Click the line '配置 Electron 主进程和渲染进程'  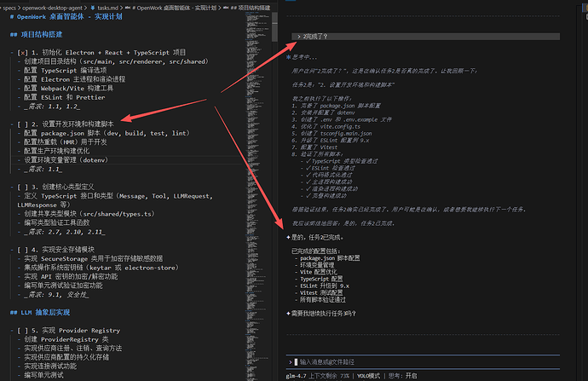(75, 79)
